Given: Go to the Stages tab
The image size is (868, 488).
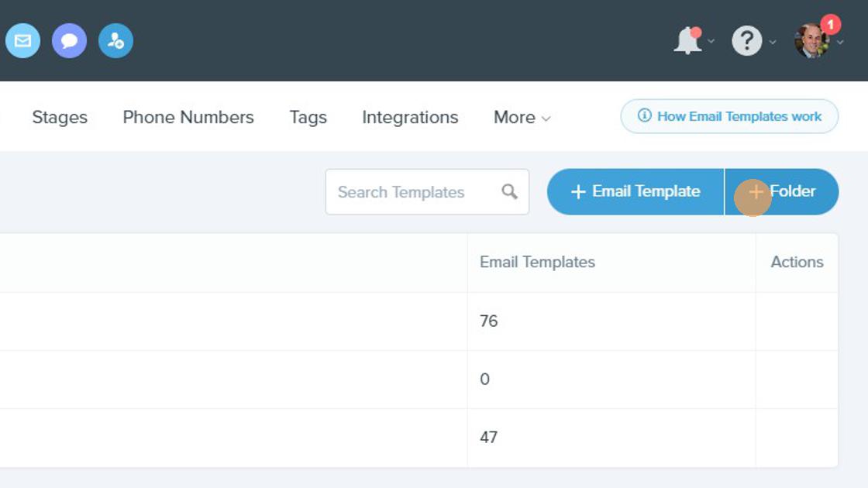Looking at the screenshot, I should click(x=60, y=117).
